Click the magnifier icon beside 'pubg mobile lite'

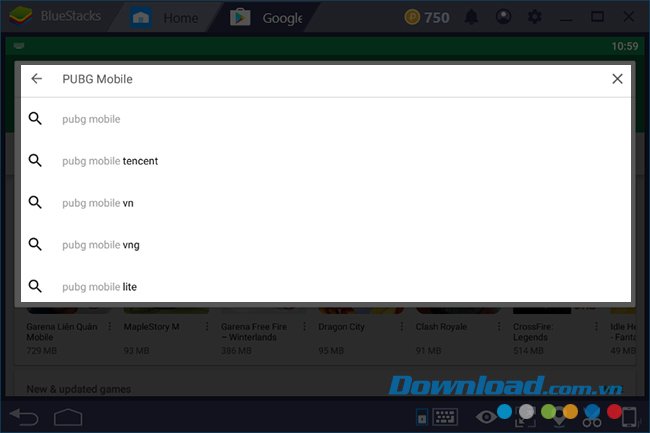(x=35, y=286)
